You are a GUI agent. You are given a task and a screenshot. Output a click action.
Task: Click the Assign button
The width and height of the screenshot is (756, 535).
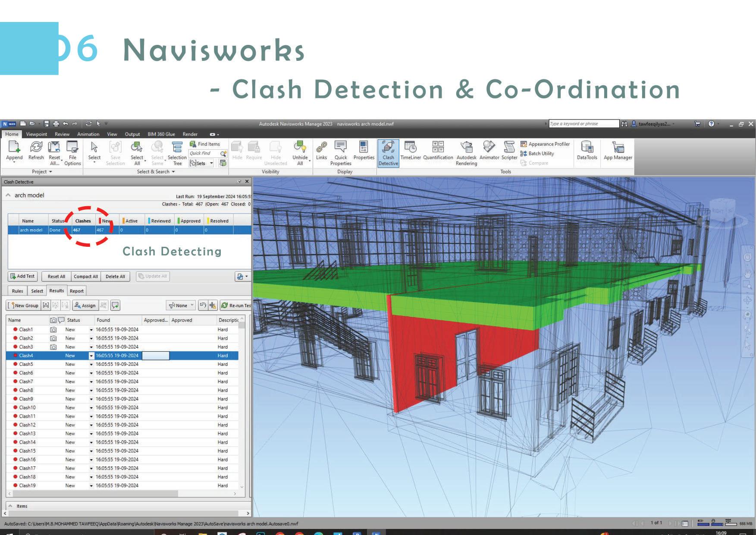85,305
